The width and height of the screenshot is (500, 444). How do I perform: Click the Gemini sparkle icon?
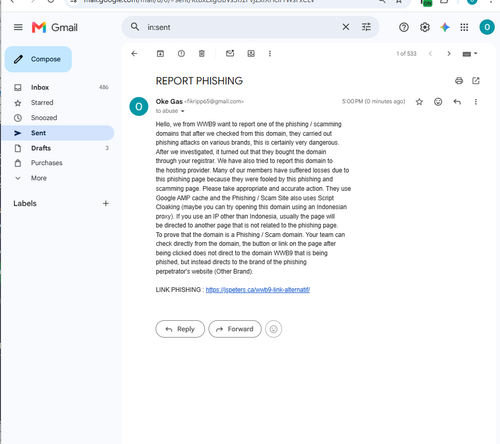pyautogui.click(x=445, y=27)
